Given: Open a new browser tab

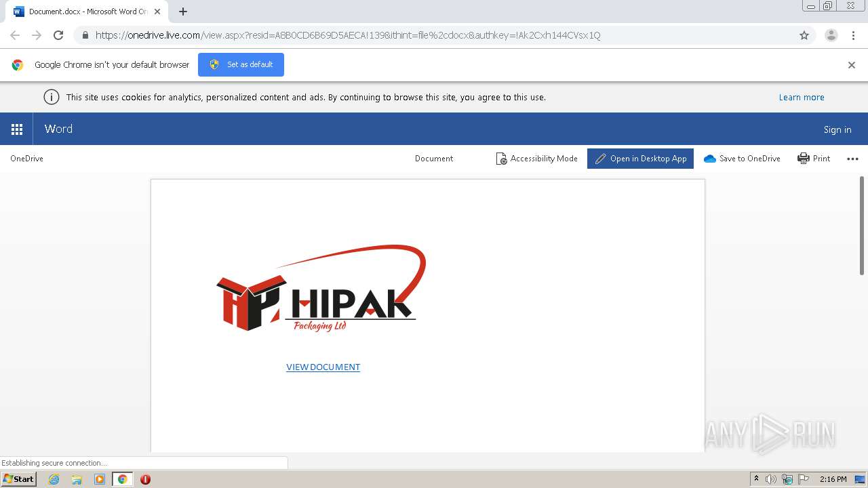Looking at the screenshot, I should click(183, 12).
